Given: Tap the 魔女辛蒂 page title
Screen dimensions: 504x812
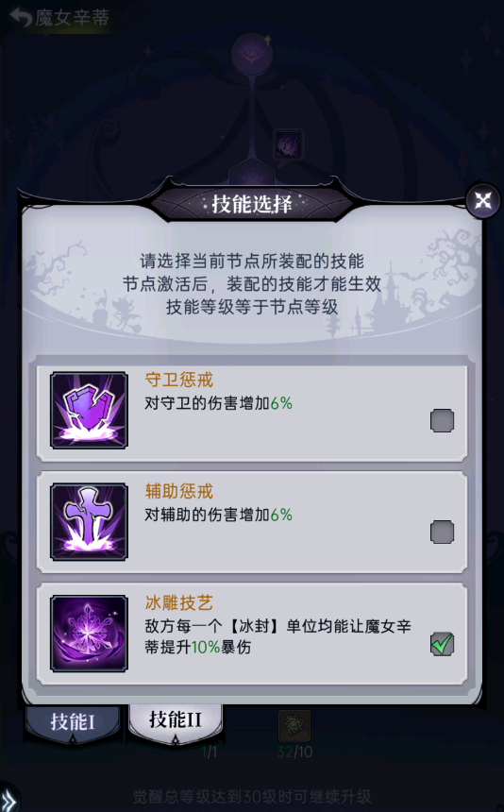Looking at the screenshot, I should point(72,18).
